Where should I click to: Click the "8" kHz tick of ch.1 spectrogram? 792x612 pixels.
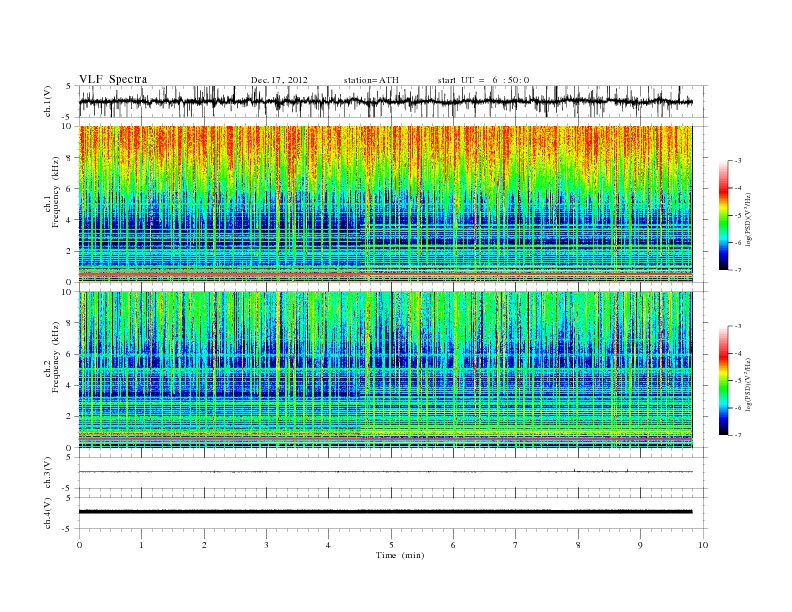tap(70, 158)
